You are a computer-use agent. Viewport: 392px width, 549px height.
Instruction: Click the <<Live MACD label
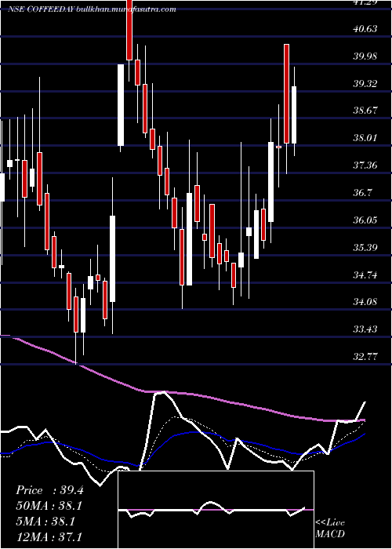pyautogui.click(x=330, y=529)
